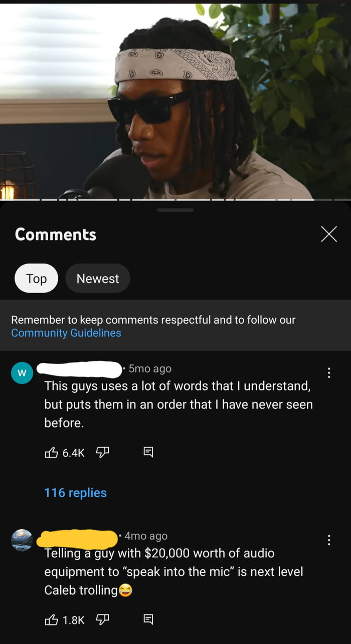Open three-dot menu on the 4mo ago comment
Screen dimensions: 351x644
pos(329,540)
